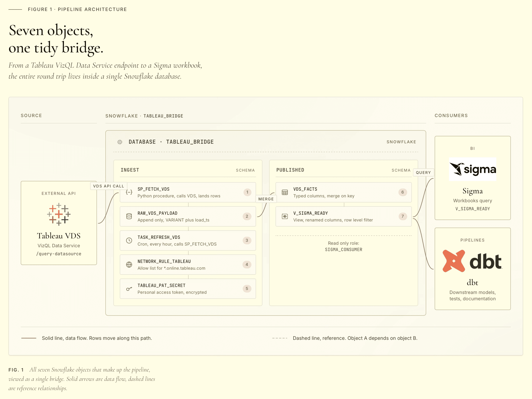Click the globe icon beside NETWORK_RULE_TABLEAU
Image resolution: width=532 pixels, height=399 pixels.
[x=129, y=264]
